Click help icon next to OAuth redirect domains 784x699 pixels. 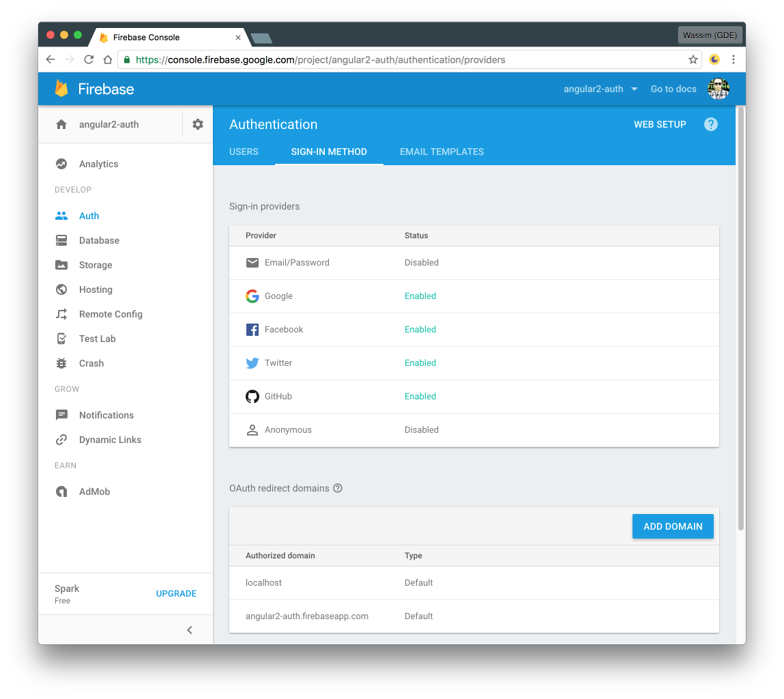(x=338, y=488)
